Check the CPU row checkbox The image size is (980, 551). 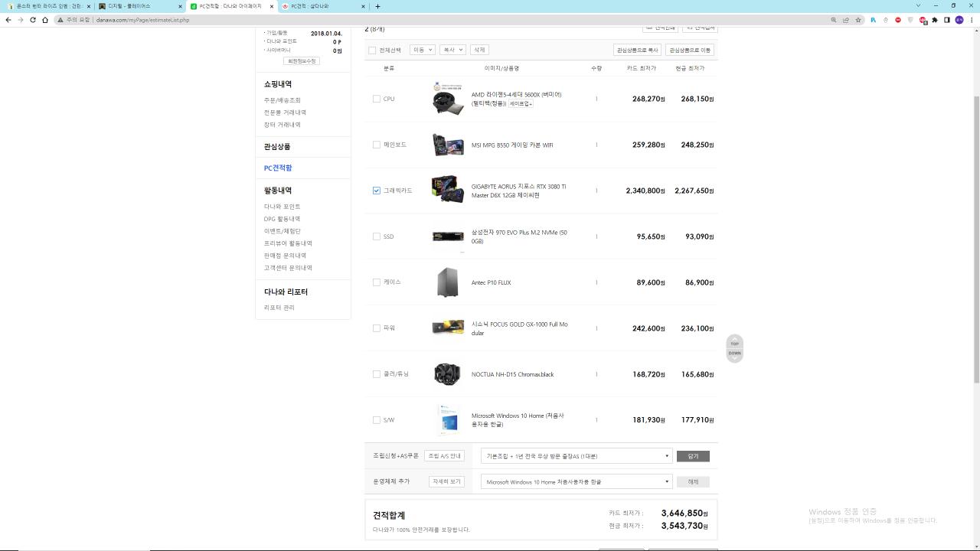tap(376, 99)
